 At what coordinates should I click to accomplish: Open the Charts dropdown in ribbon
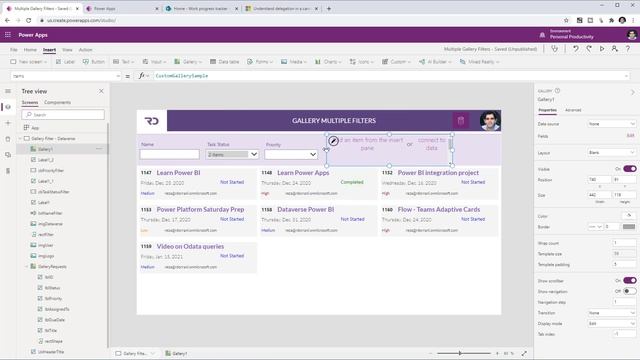329,62
